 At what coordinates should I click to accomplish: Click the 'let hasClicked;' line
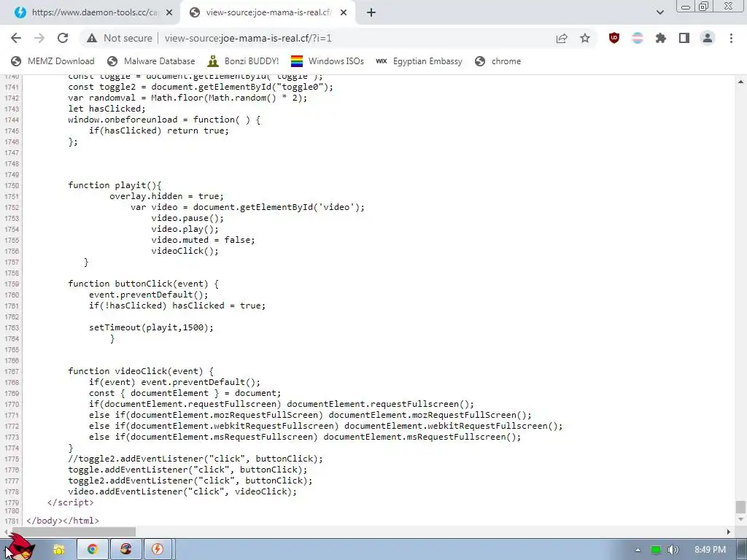[x=107, y=109]
